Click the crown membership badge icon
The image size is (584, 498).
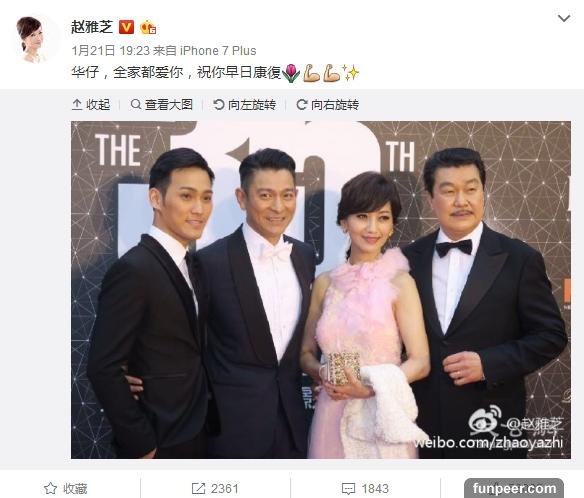[x=148, y=27]
